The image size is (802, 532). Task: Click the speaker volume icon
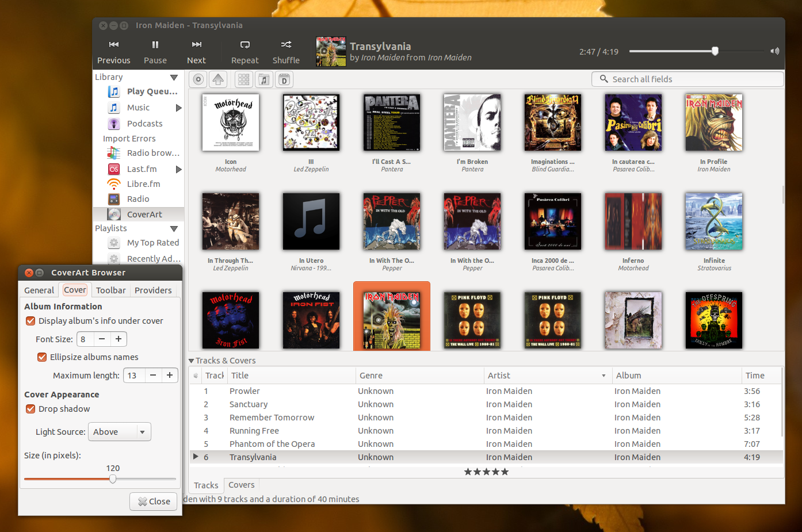pyautogui.click(x=774, y=51)
